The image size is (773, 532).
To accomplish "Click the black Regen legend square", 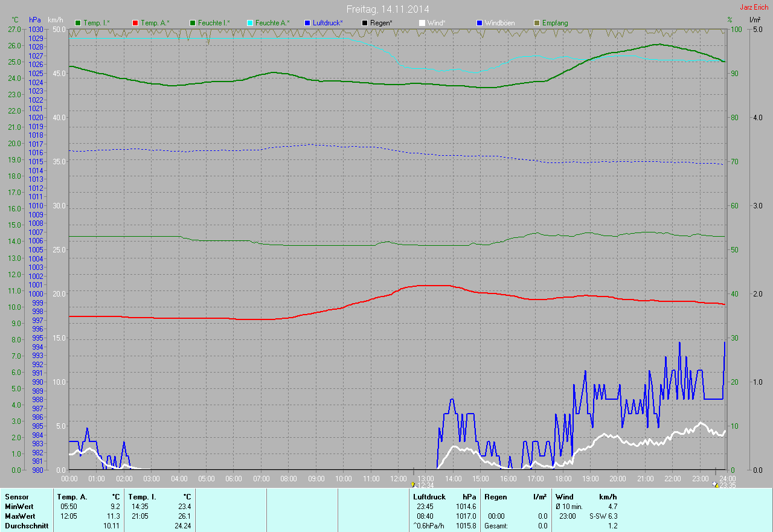I will [364, 23].
